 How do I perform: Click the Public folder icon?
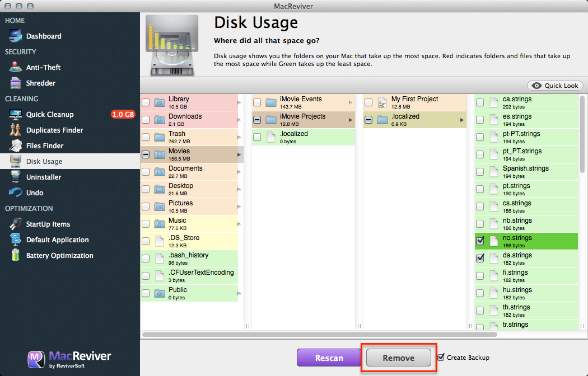click(160, 293)
